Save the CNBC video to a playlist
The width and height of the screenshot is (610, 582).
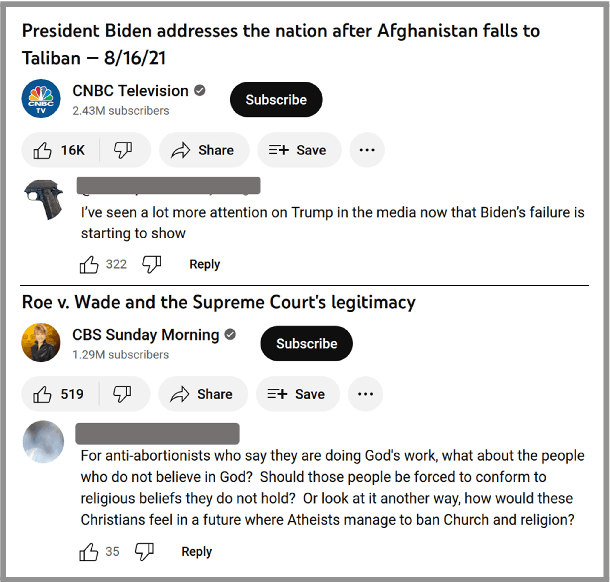pyautogui.click(x=298, y=150)
